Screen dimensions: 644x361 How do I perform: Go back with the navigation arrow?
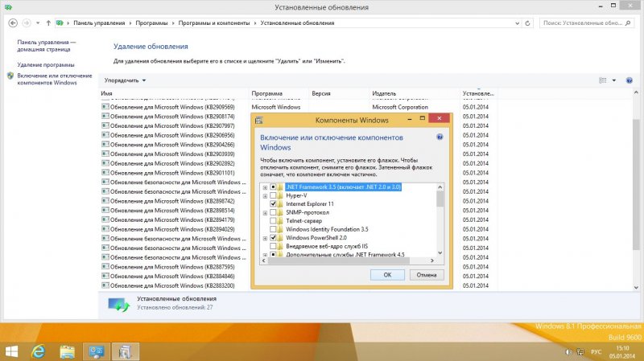click(x=13, y=23)
